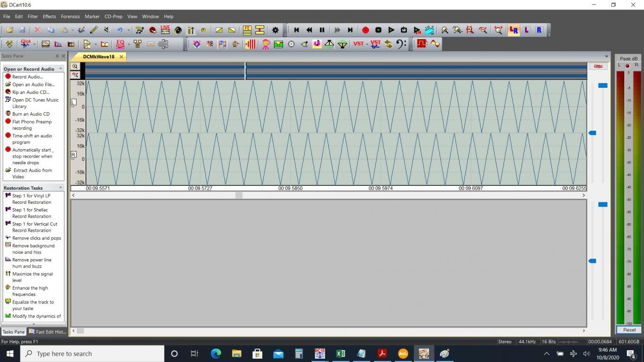Viewport: 644px width, 362px height.
Task: Click the green Play button
Action: (391, 30)
